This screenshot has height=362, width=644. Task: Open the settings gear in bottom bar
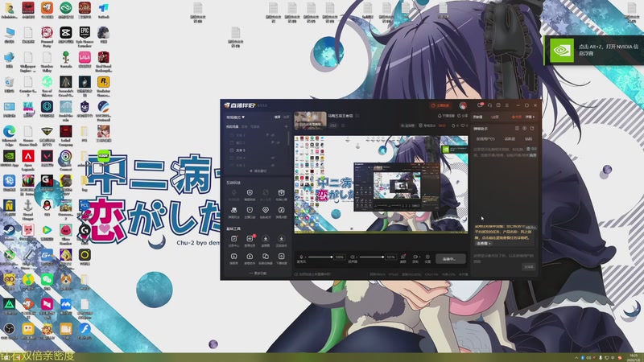427,258
